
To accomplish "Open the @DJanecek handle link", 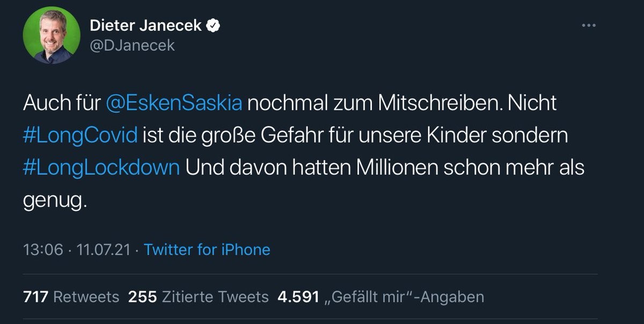I will [x=132, y=46].
